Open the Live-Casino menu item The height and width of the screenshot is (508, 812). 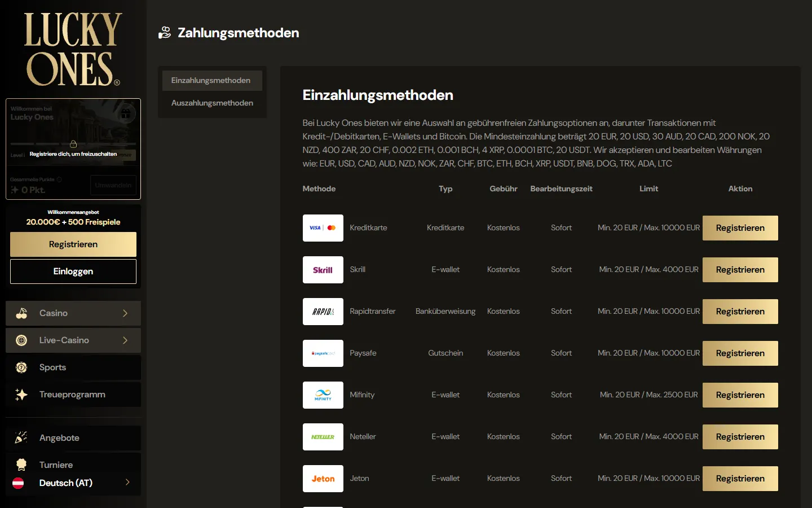tap(73, 340)
